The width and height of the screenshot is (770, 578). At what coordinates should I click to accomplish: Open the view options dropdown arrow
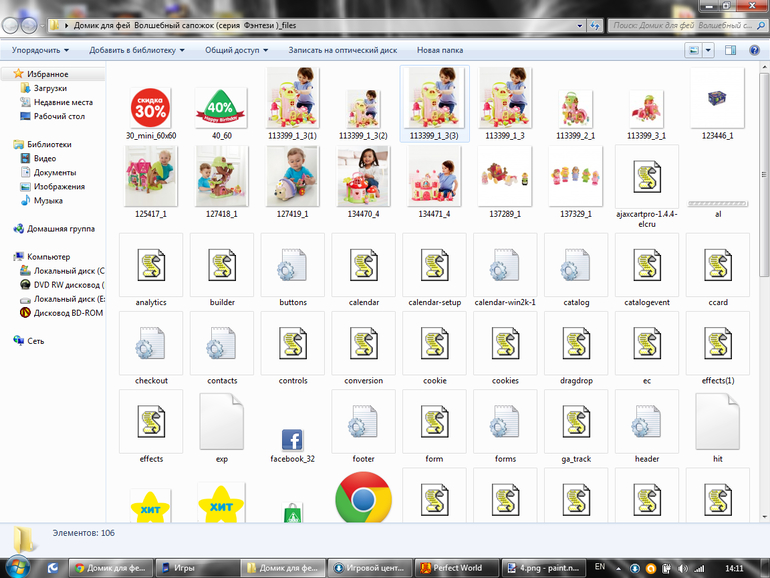pyautogui.click(x=708, y=50)
